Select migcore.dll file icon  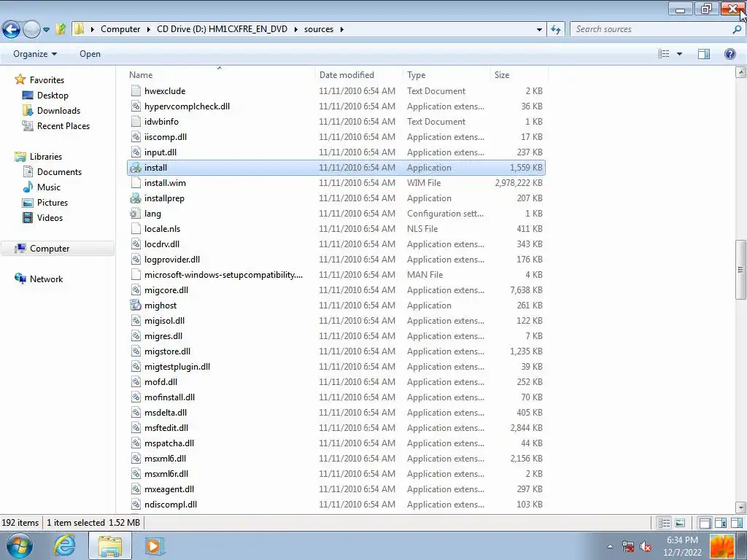pos(136,290)
